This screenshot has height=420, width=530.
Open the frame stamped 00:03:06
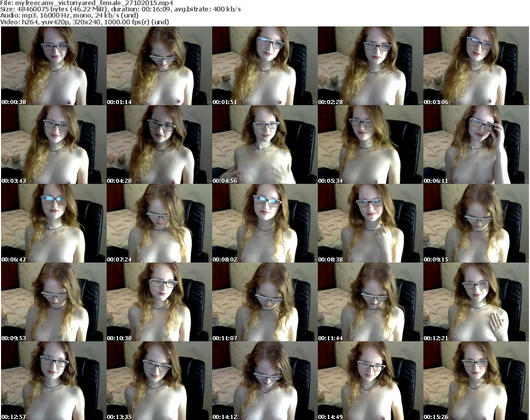(476, 66)
